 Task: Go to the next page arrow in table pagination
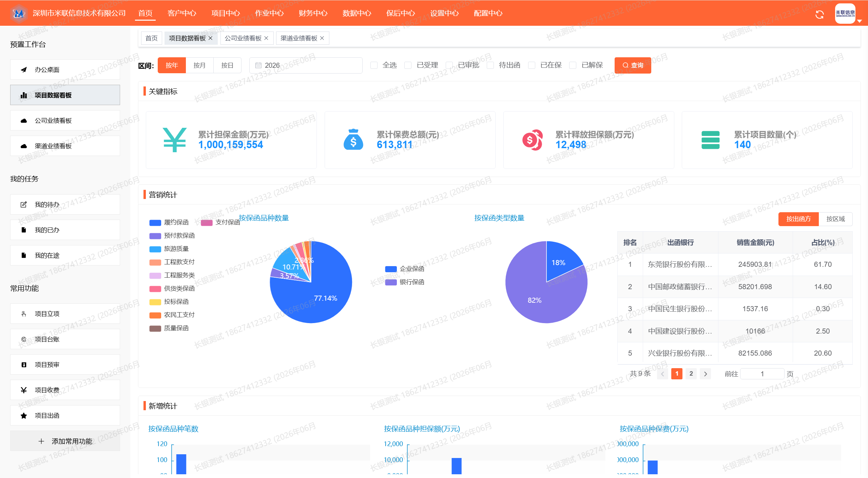click(x=706, y=374)
